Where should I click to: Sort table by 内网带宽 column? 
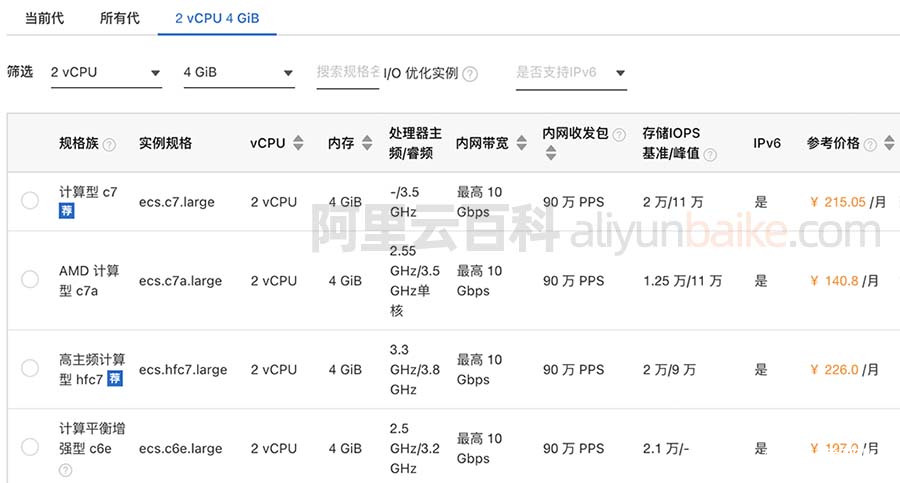[521, 143]
